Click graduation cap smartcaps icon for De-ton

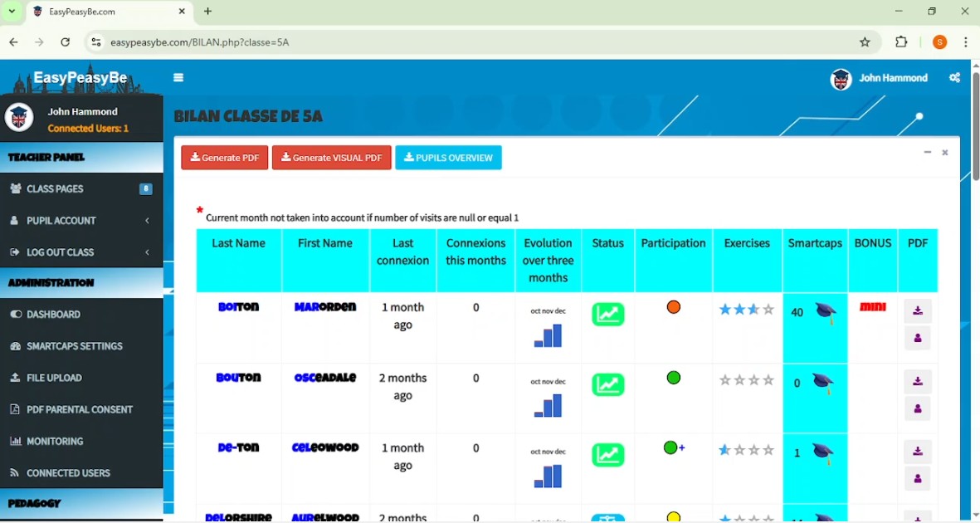tap(823, 453)
